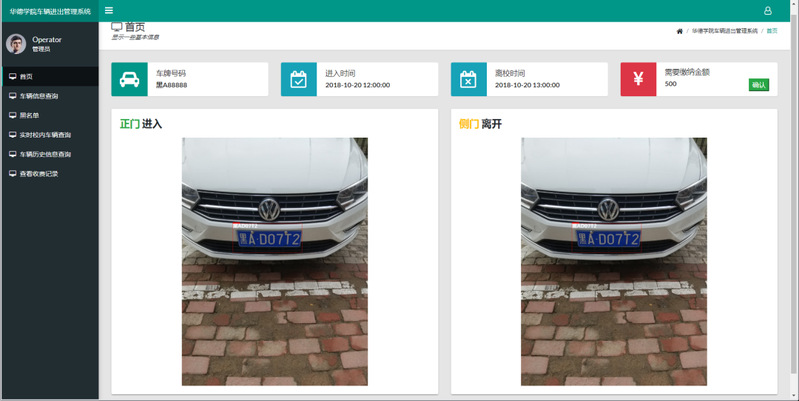Click monitor icon beside 实时校内车辆查询 in sidebar
The height and width of the screenshot is (401, 799).
pos(13,135)
